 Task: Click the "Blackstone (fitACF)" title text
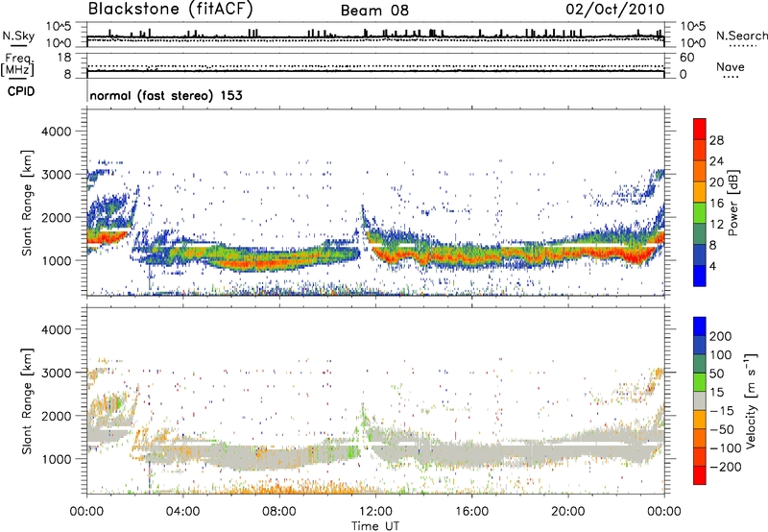[x=170, y=10]
